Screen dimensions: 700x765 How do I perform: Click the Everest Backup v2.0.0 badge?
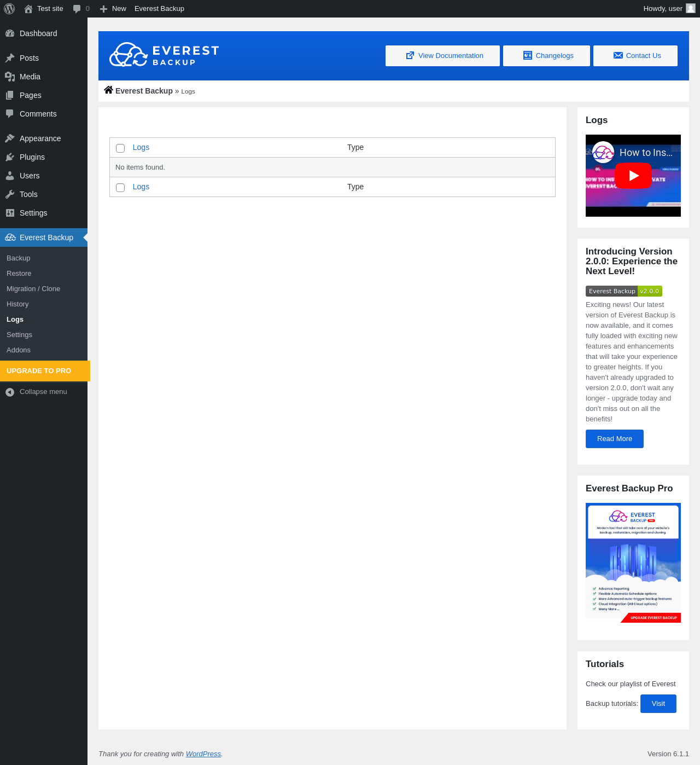click(624, 291)
